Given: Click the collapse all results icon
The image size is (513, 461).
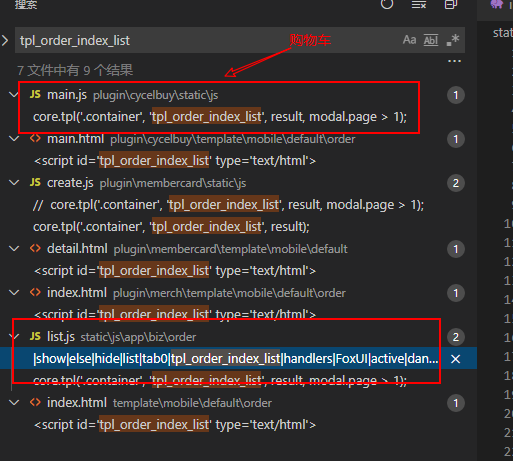Looking at the screenshot, I should (x=451, y=4).
